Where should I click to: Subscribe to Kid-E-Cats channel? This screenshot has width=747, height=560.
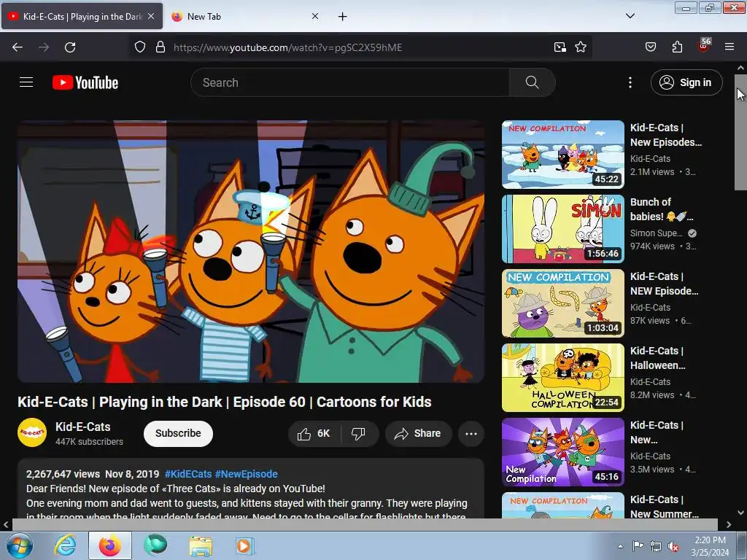point(178,433)
